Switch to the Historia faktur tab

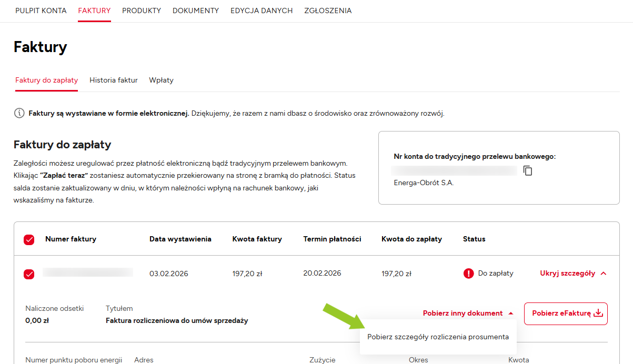[x=114, y=80]
